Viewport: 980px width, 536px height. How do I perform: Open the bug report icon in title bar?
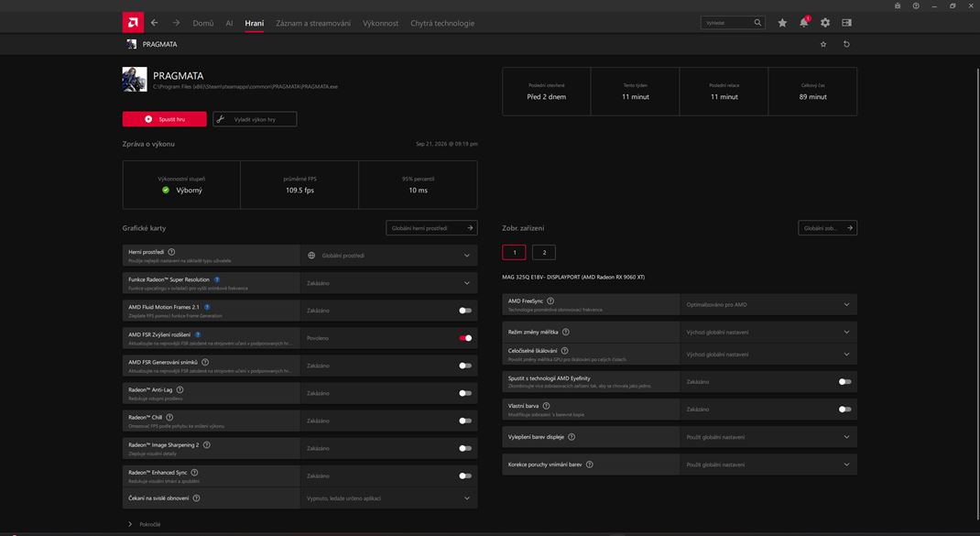(898, 5)
